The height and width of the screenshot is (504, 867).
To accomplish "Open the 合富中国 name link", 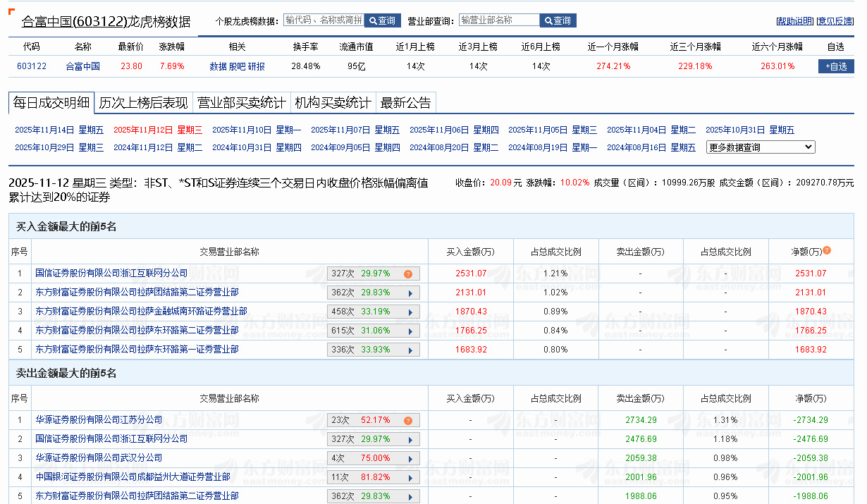I will tap(82, 66).
